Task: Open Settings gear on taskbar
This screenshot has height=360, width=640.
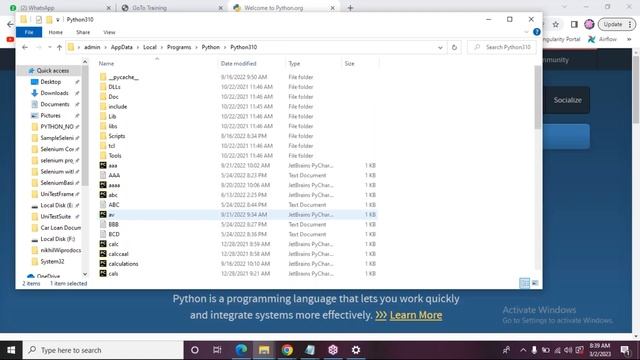Action: click(x=356, y=350)
